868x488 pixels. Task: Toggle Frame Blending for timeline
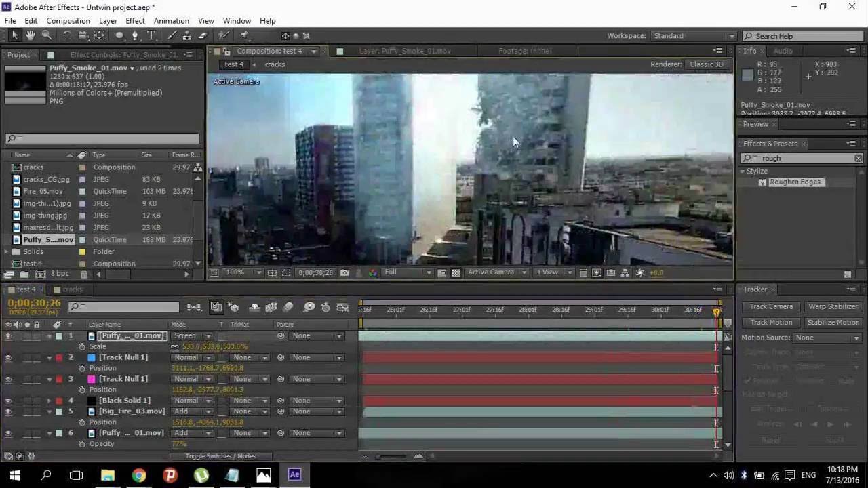pyautogui.click(x=271, y=307)
